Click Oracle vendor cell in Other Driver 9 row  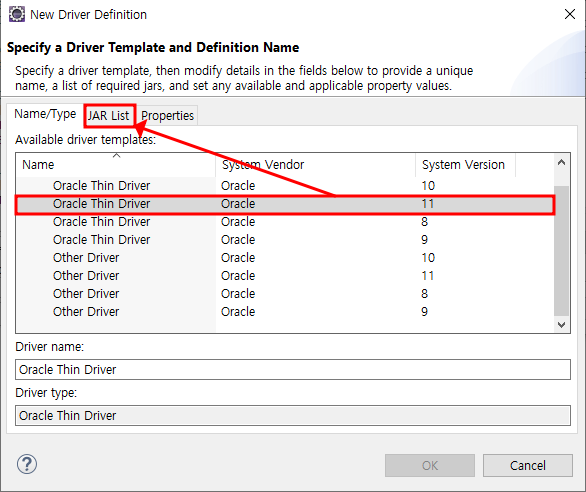pyautogui.click(x=238, y=311)
